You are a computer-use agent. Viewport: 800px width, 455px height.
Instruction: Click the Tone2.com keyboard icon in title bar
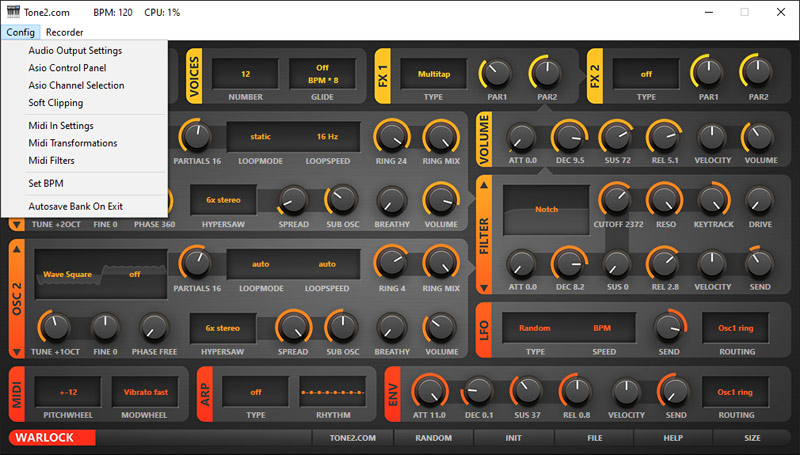13,12
